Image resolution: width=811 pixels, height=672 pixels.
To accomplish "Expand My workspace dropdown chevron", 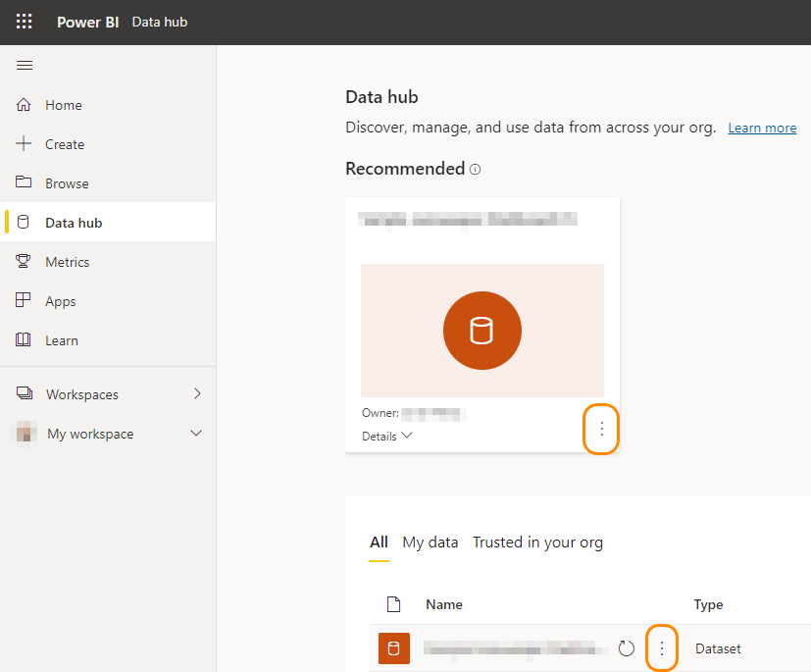I will click(x=196, y=434).
